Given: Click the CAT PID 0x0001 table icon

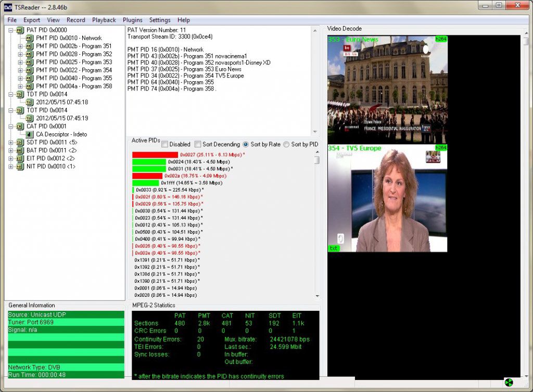Looking at the screenshot, I should 20,127.
